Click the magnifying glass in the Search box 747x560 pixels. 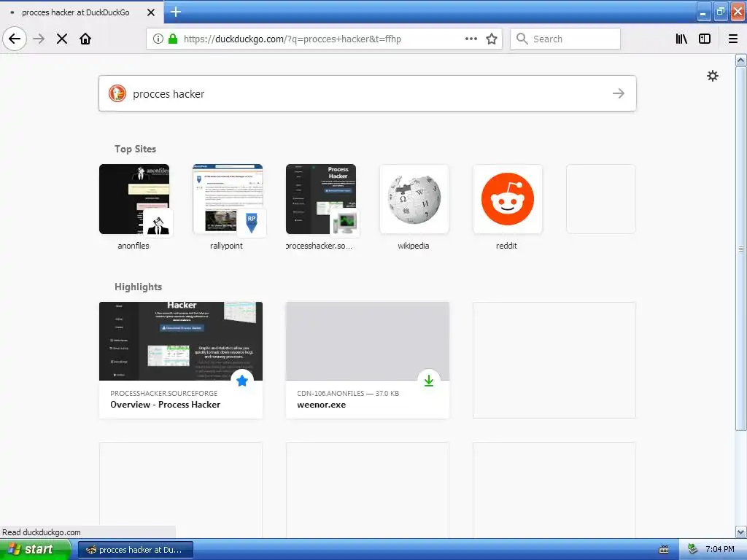[522, 39]
